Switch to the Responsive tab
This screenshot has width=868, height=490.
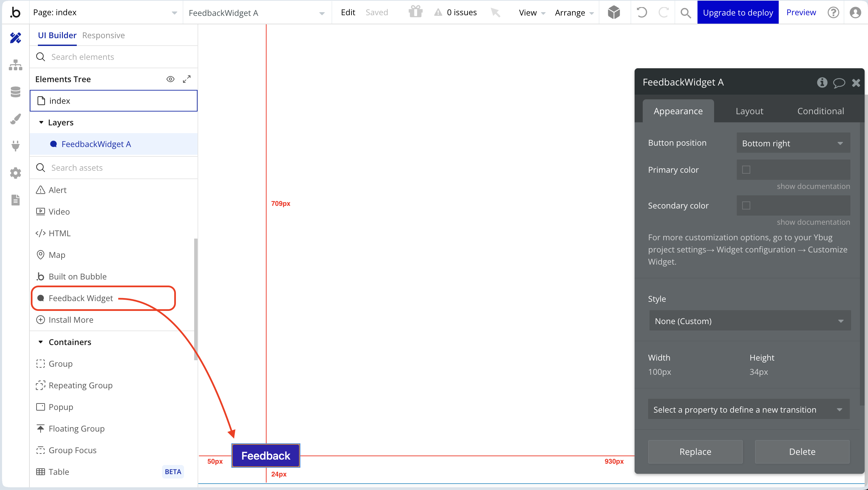(x=104, y=35)
